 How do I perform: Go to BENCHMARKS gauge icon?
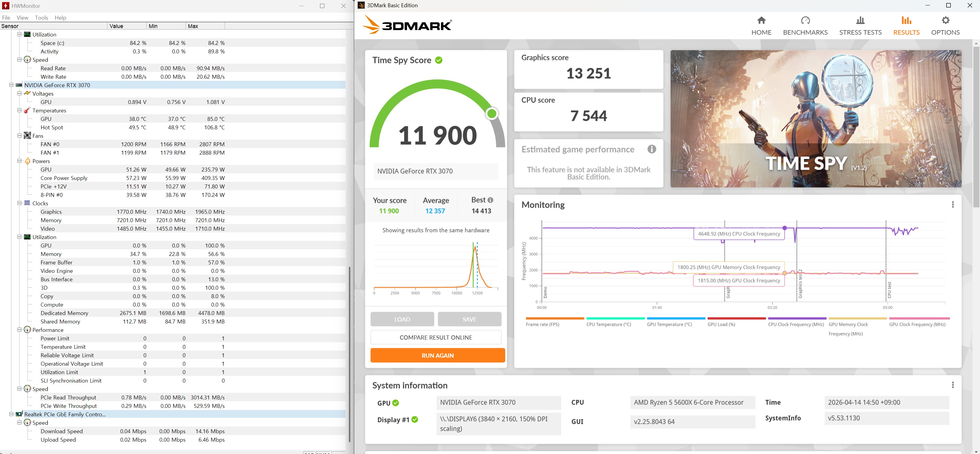805,20
